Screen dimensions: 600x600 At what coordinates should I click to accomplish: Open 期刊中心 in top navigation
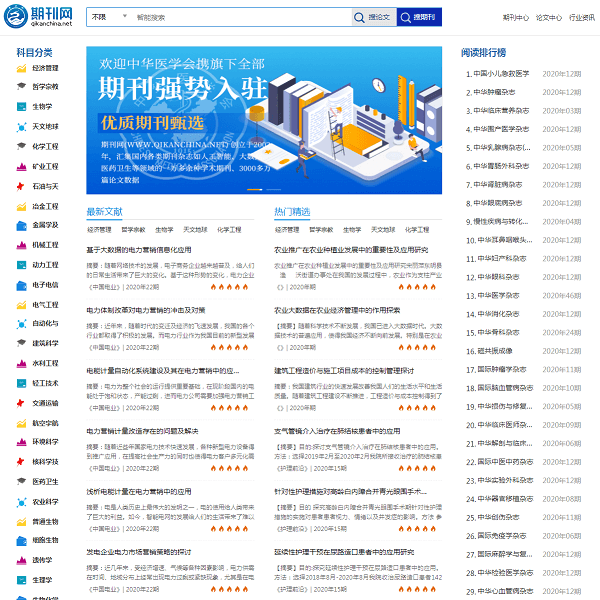point(515,18)
